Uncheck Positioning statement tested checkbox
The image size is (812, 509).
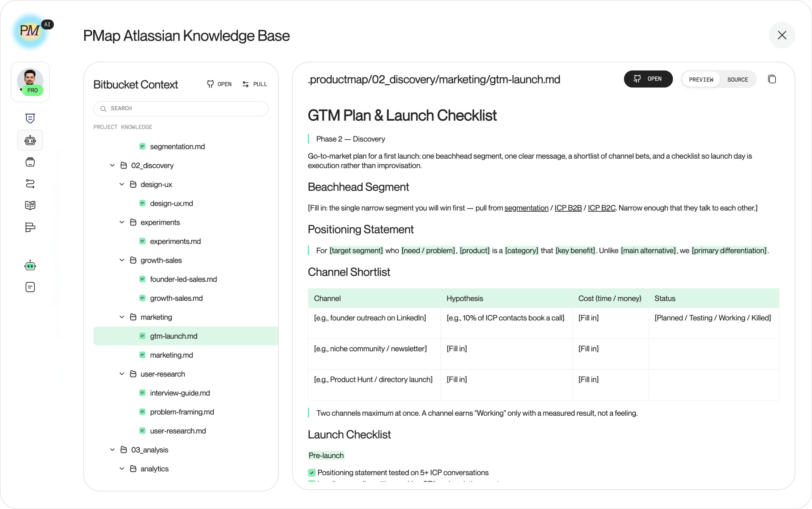click(312, 473)
